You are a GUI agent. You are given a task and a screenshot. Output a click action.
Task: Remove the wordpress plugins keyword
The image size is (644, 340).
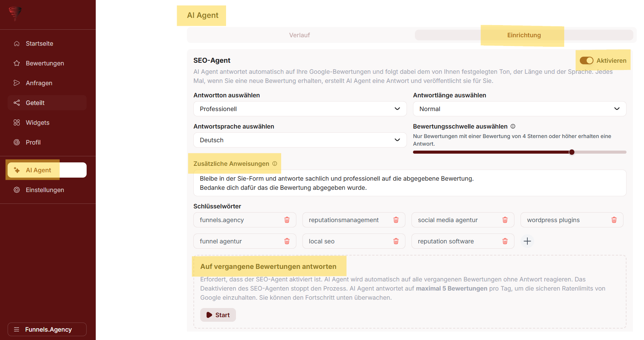click(614, 220)
